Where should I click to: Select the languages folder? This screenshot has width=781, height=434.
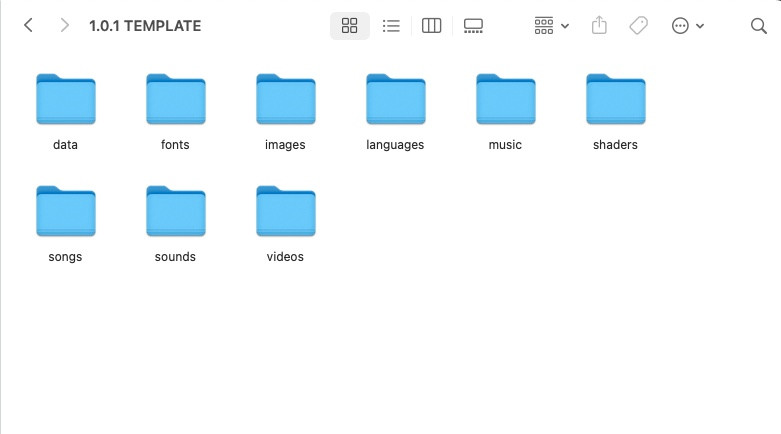click(x=395, y=99)
